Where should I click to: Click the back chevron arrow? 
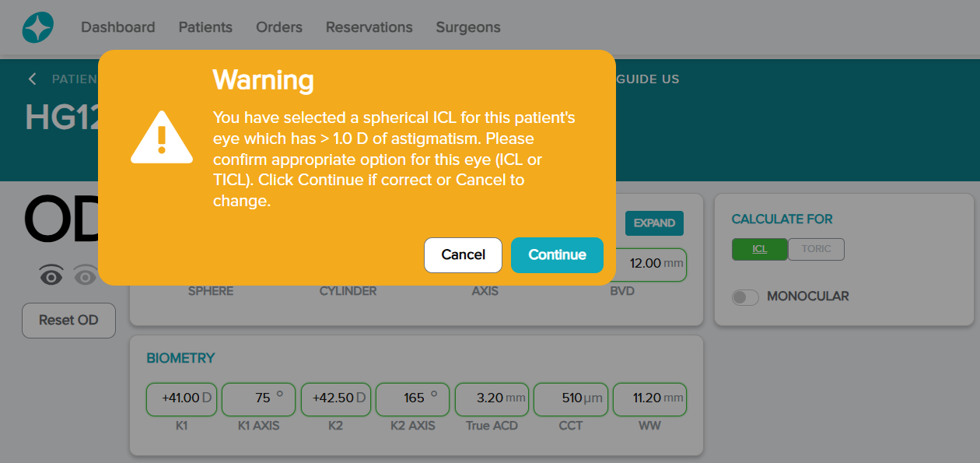click(x=33, y=79)
